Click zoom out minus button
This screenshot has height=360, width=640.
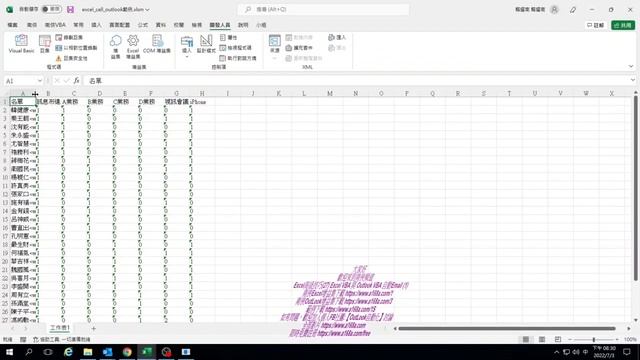click(570, 339)
